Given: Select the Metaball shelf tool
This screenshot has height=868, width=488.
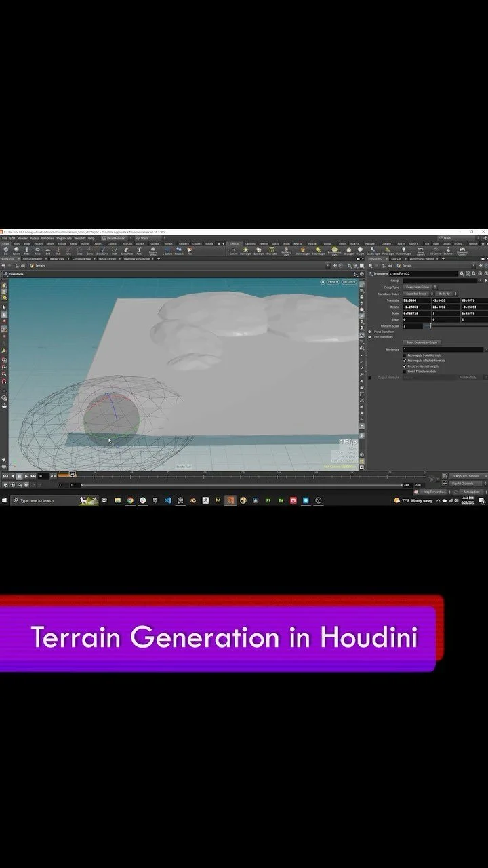Looking at the screenshot, I should pos(180,251).
